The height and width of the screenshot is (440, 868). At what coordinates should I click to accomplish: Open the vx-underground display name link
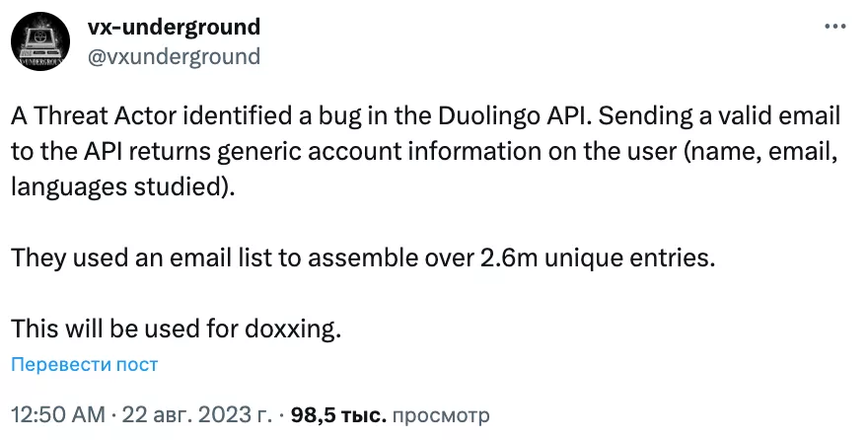[x=175, y=27]
